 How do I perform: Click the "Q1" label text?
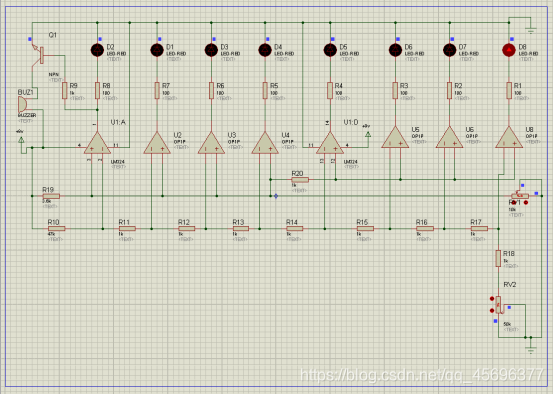click(53, 35)
